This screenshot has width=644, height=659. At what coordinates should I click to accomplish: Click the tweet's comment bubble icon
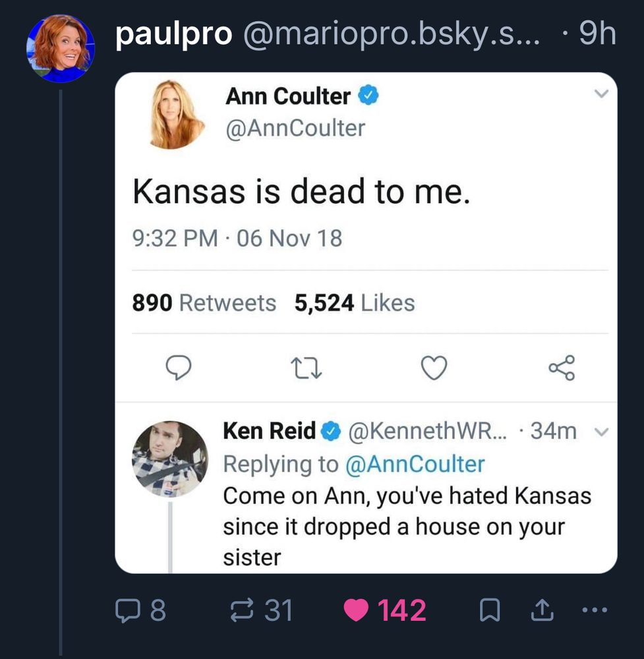178,368
